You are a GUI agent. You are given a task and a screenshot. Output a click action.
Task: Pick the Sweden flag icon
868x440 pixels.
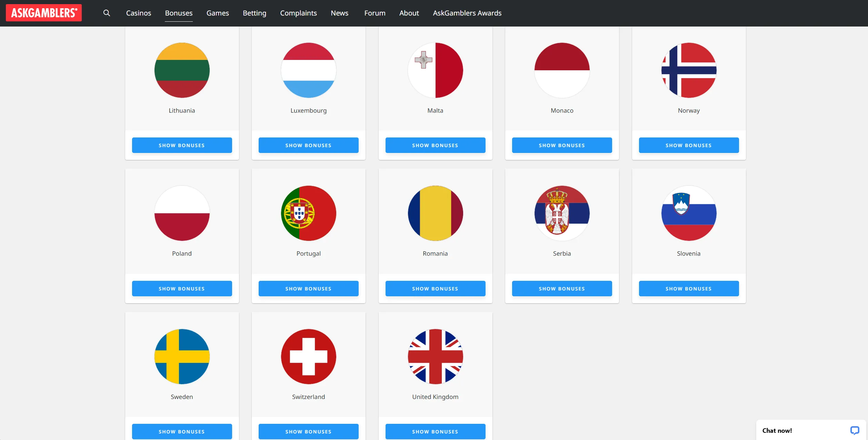[x=182, y=357]
